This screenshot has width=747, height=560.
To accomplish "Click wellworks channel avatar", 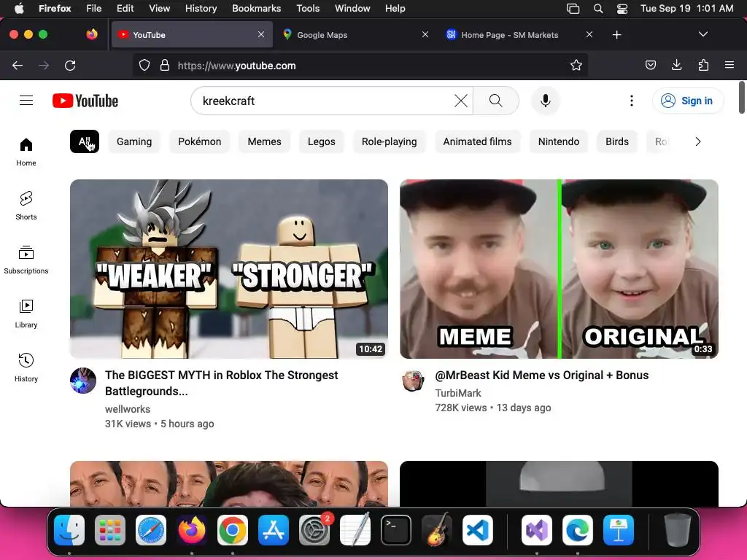I will pyautogui.click(x=83, y=381).
